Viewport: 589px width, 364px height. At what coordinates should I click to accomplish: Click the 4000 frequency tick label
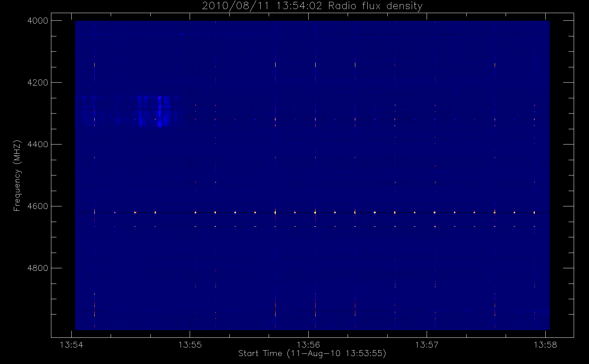[x=38, y=21]
